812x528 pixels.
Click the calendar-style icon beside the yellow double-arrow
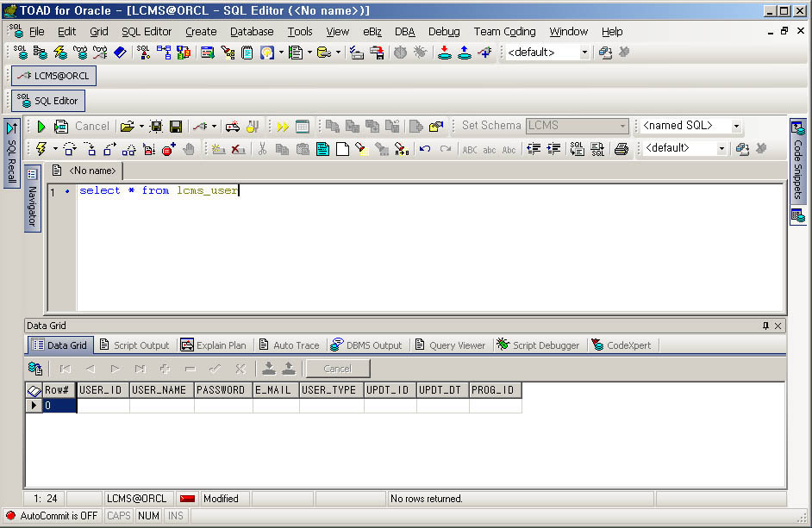tap(303, 127)
